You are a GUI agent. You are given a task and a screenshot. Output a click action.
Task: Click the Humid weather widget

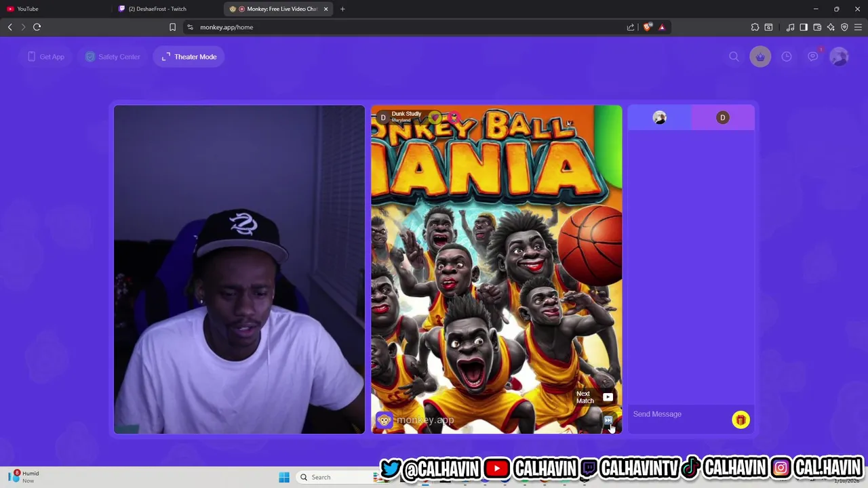click(24, 477)
